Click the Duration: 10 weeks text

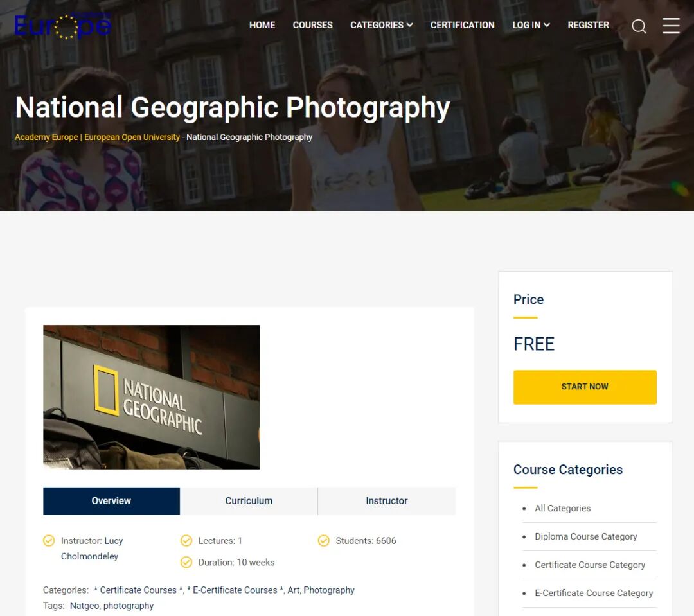(x=236, y=562)
